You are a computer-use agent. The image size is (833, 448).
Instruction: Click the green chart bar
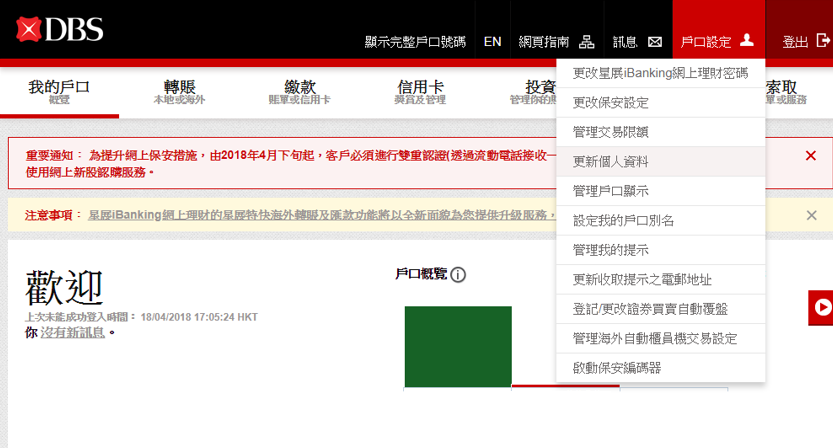coord(457,345)
